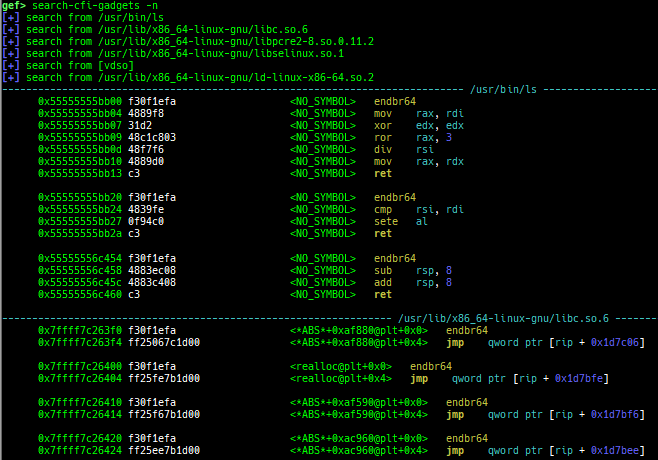Click address 0x55555556c454
658x460 pixels.
point(80,258)
